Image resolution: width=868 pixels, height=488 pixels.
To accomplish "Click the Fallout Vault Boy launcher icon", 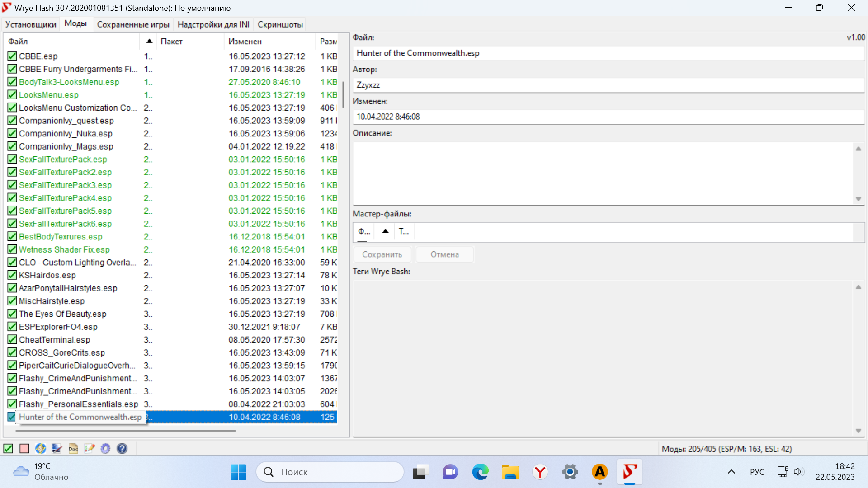I will click(41, 448).
